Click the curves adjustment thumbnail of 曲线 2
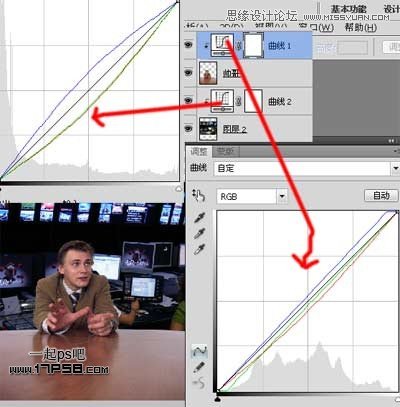This screenshot has width=400, height=407. click(222, 101)
